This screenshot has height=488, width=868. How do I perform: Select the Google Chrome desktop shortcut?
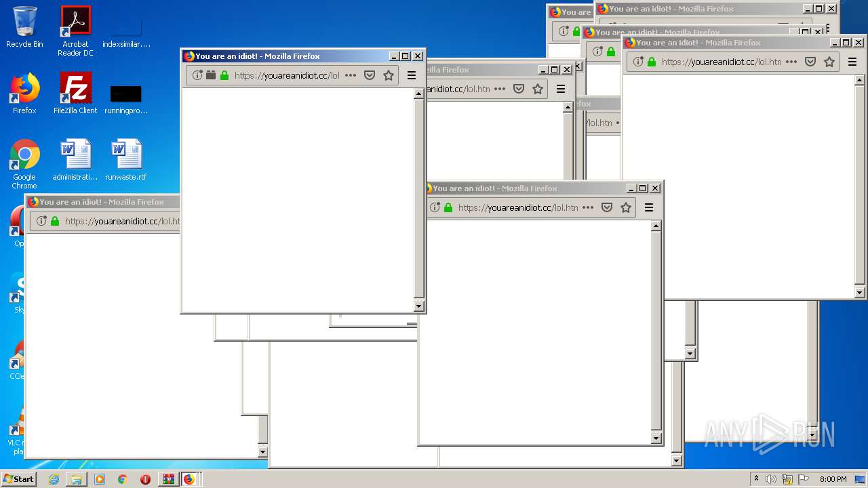[24, 164]
